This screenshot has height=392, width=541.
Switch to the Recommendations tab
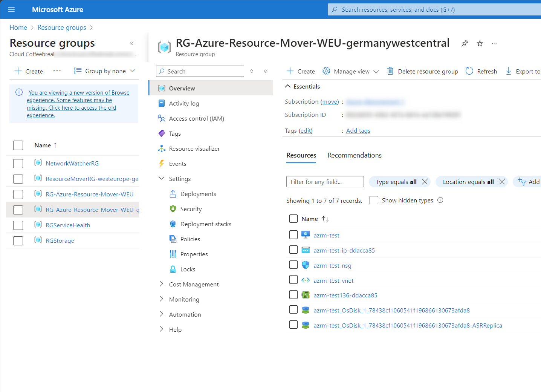[x=354, y=155]
